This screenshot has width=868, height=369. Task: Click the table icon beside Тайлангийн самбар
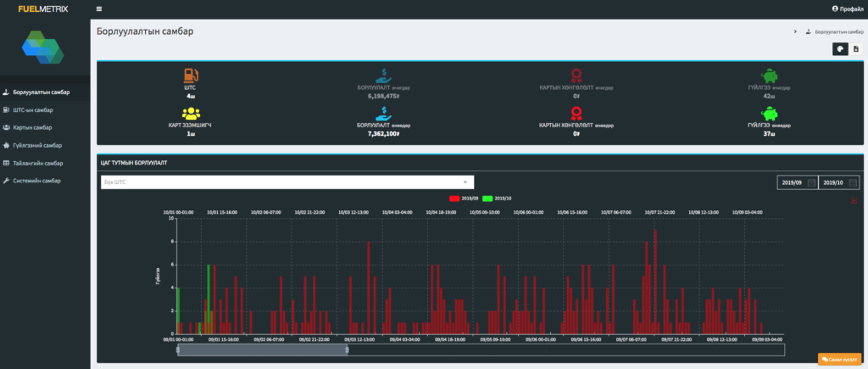(6, 164)
